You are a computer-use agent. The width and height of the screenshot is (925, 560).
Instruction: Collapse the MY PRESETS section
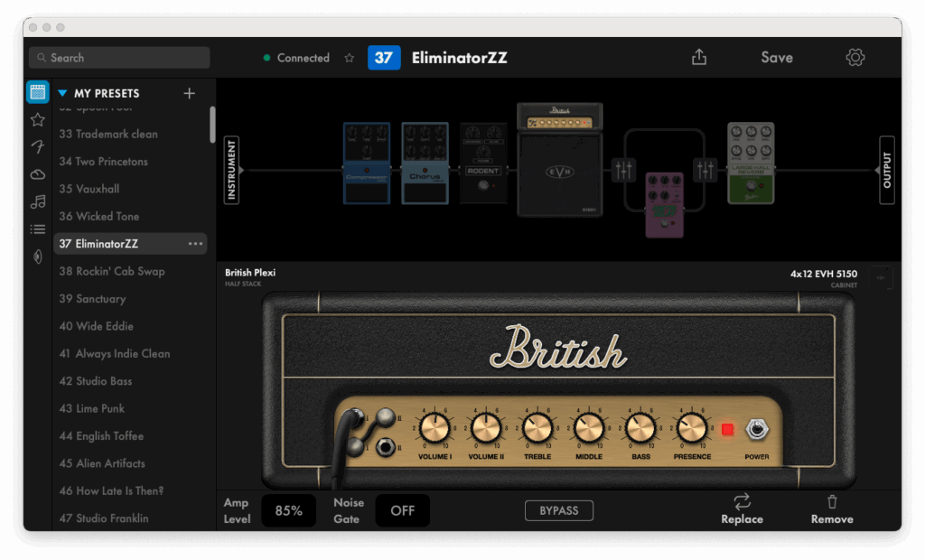[x=62, y=93]
